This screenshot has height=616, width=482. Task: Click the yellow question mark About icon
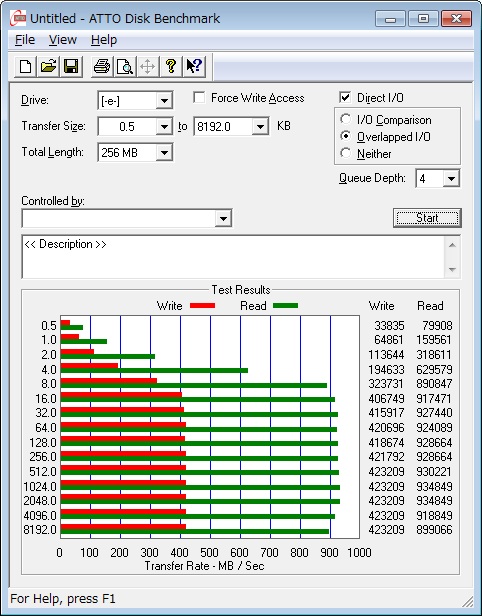pos(170,66)
